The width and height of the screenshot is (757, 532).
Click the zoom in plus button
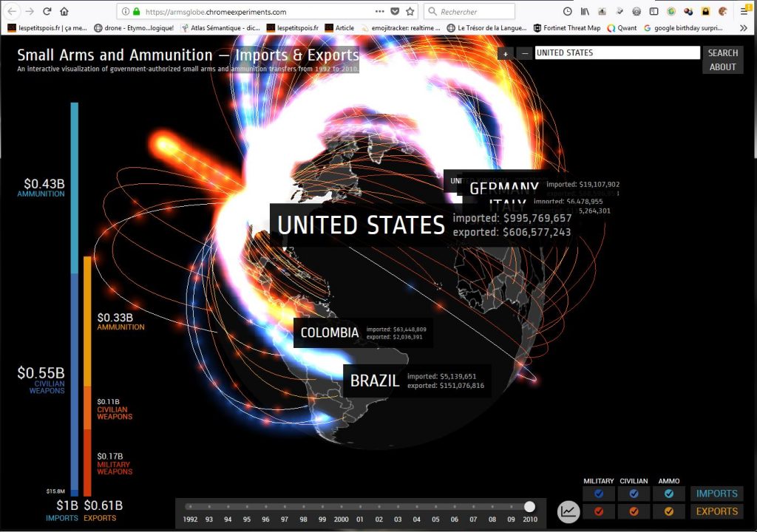tap(506, 53)
